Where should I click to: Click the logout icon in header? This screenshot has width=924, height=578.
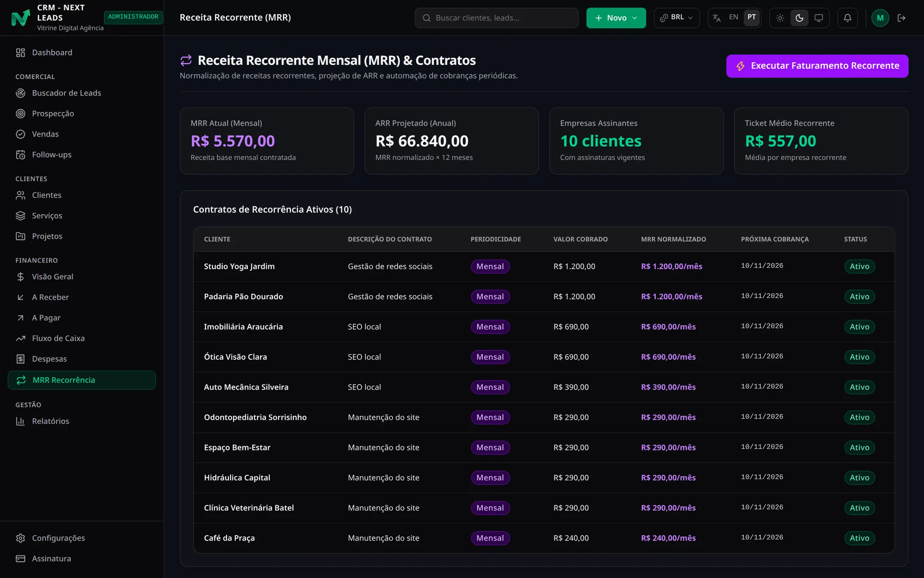(901, 18)
